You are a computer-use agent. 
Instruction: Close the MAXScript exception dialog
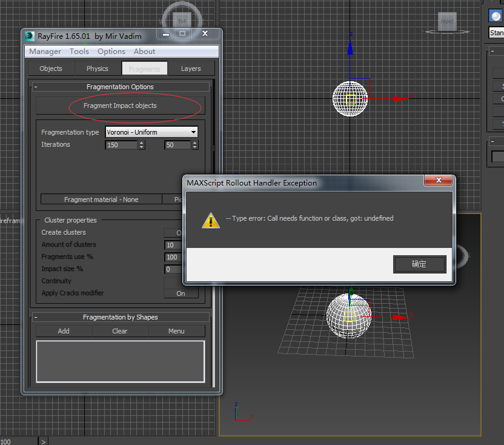[439, 180]
